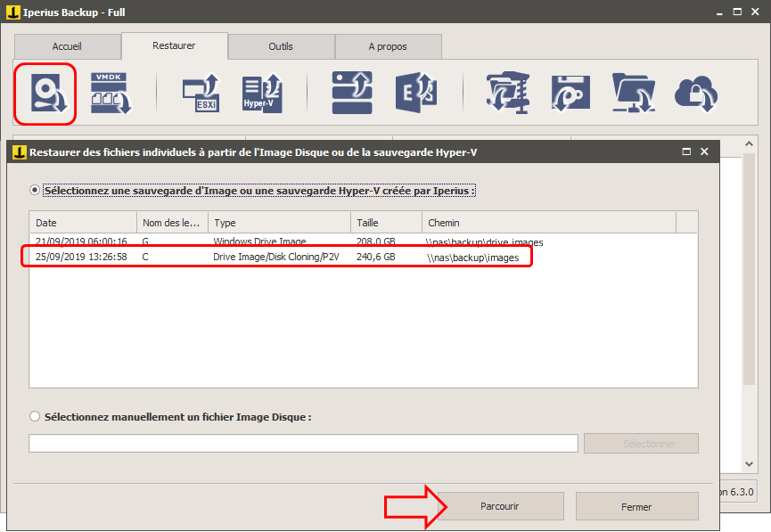Open the A propos tab
The height and width of the screenshot is (532, 771).
pyautogui.click(x=388, y=46)
